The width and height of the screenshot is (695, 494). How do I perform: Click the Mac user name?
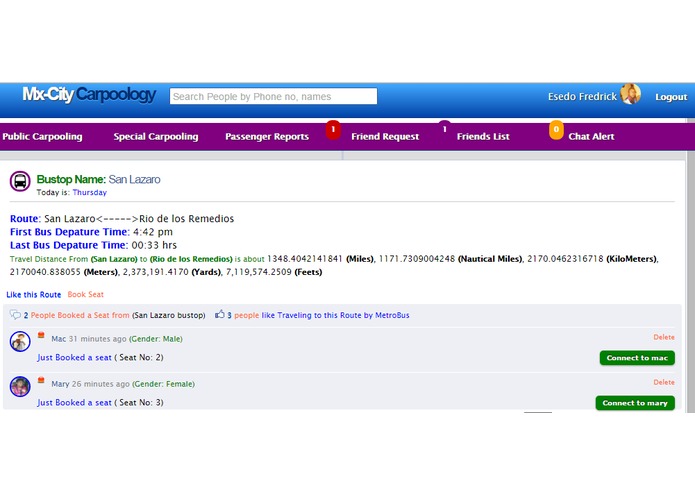click(59, 339)
